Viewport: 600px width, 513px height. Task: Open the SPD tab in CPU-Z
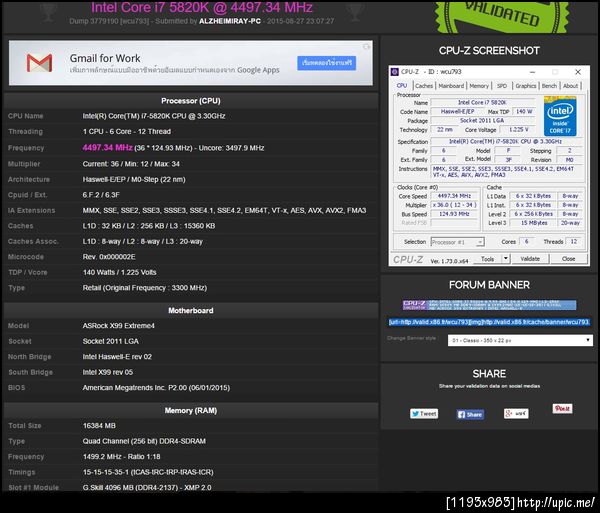[502, 86]
